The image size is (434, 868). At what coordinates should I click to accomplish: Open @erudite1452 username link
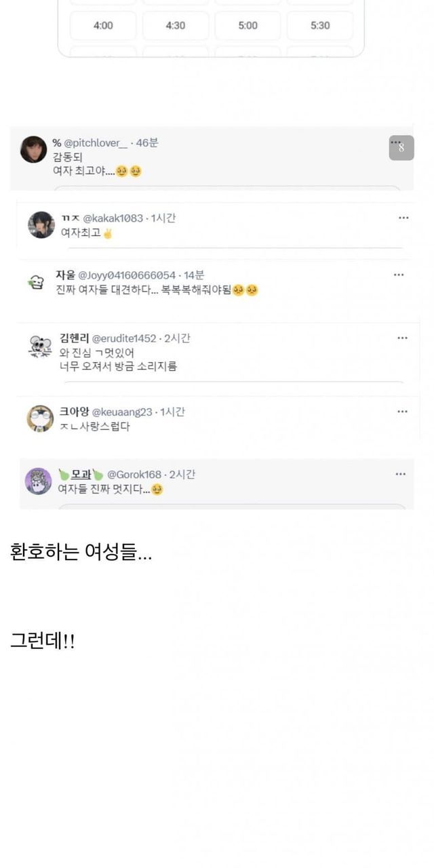coord(123,338)
